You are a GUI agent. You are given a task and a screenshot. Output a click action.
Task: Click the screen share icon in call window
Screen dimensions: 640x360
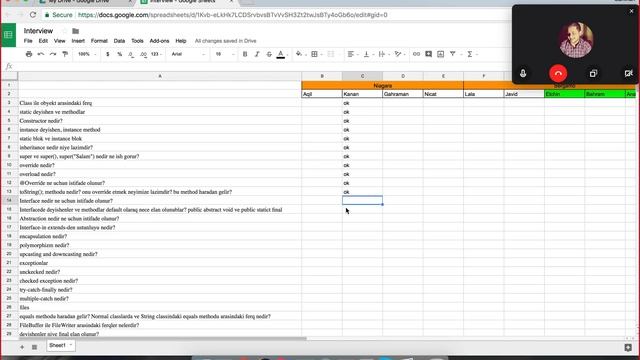(x=593, y=73)
